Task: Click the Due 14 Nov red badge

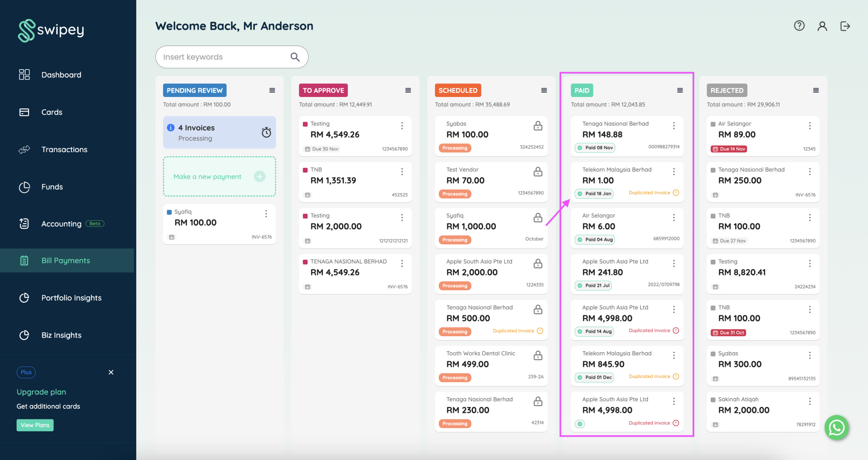Action: click(x=729, y=149)
